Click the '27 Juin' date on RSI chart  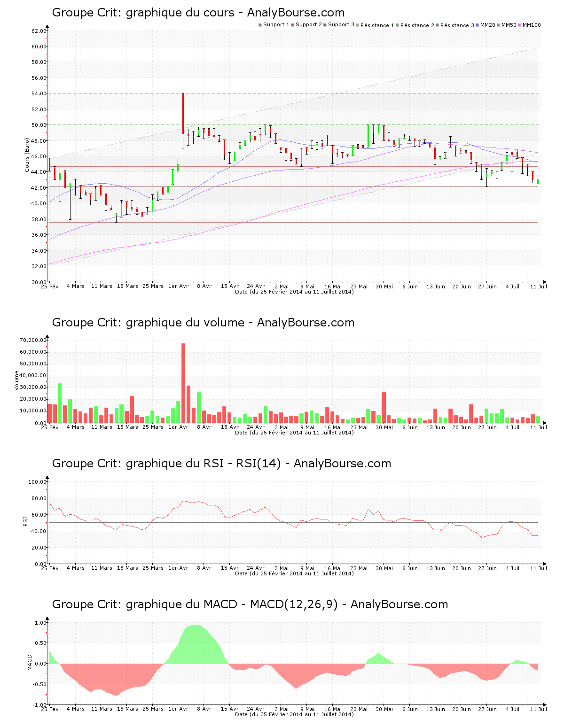pyautogui.click(x=487, y=568)
